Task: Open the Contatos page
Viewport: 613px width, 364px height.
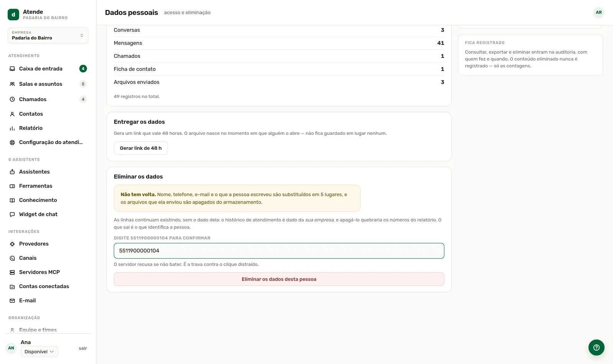Action: click(48, 114)
